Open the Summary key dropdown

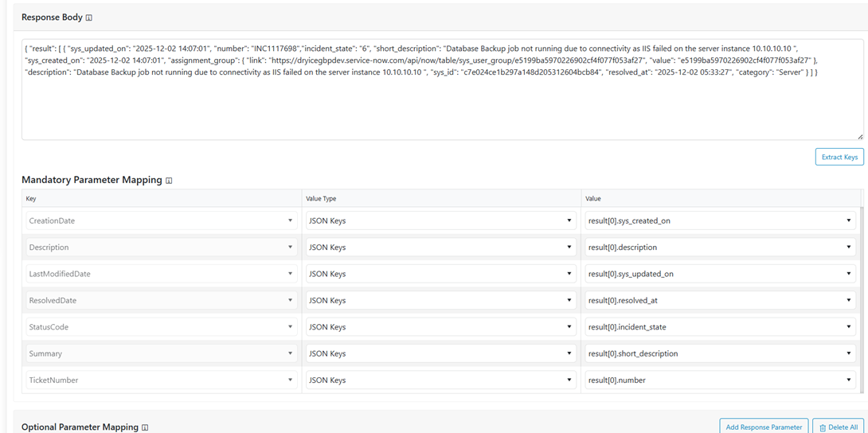point(161,353)
